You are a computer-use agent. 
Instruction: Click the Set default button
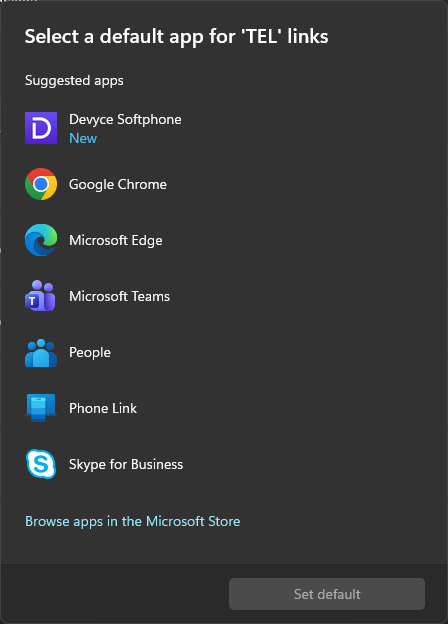point(327,594)
